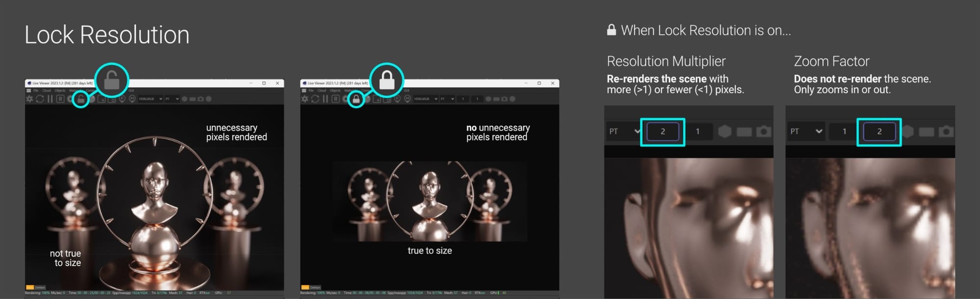Viewport: 980px width, 299px height.
Task: Click the R reset icon in right Live Viewer
Action: [x=336, y=99]
